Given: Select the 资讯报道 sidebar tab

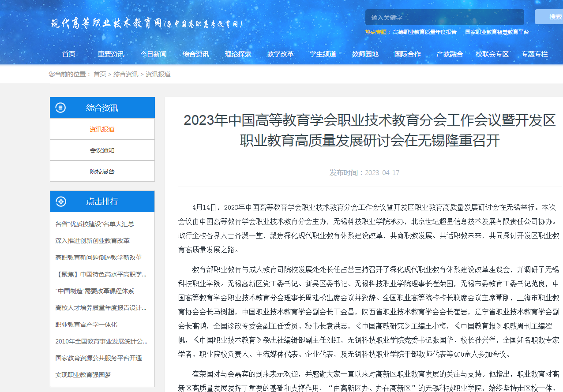Looking at the screenshot, I should pyautogui.click(x=102, y=129).
